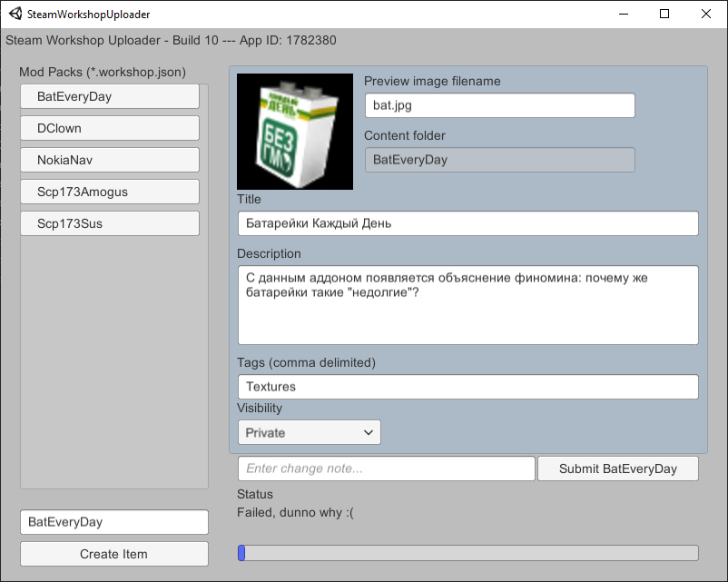The height and width of the screenshot is (582, 728).
Task: Select the DClown mod pack
Action: click(x=110, y=128)
